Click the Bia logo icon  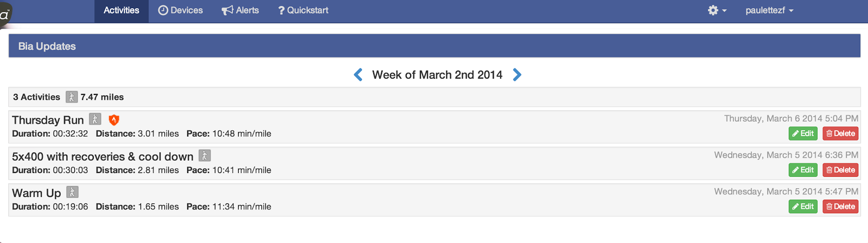[5, 13]
